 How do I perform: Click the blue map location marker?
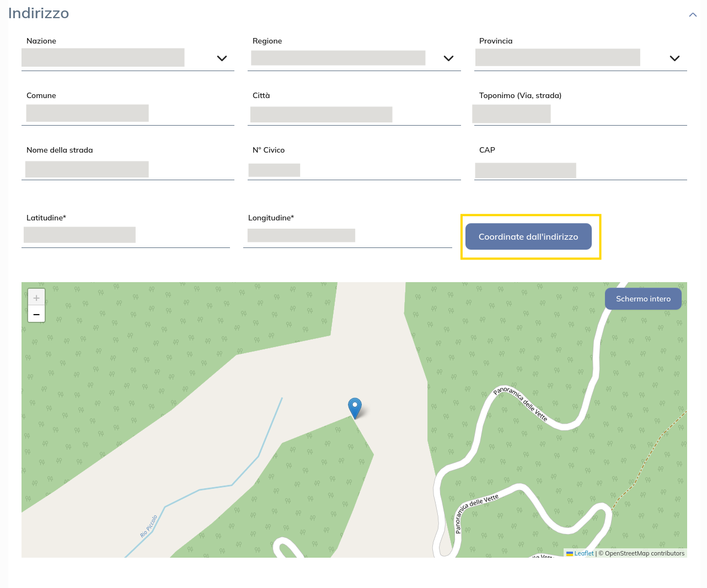355,408
